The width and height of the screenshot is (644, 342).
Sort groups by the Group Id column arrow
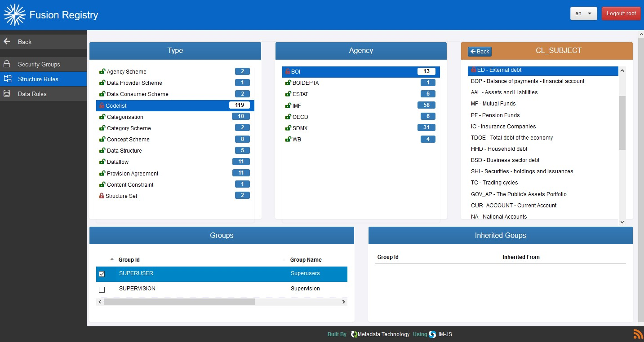112,259
